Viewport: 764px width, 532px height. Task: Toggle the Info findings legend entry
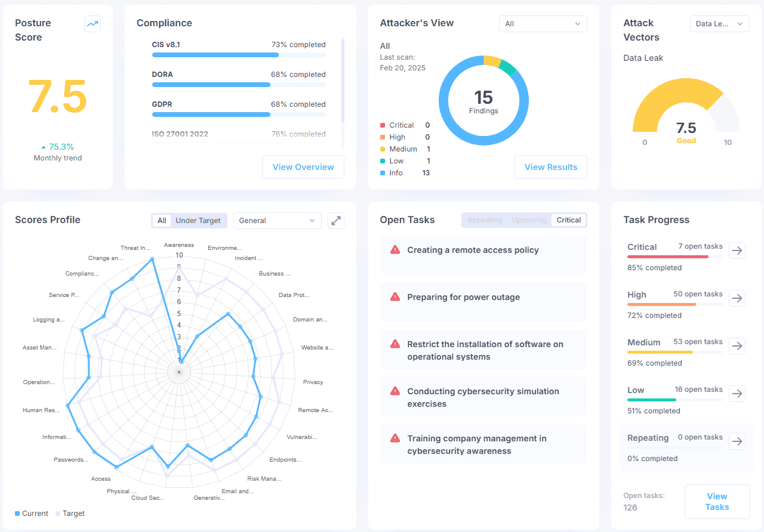405,173
